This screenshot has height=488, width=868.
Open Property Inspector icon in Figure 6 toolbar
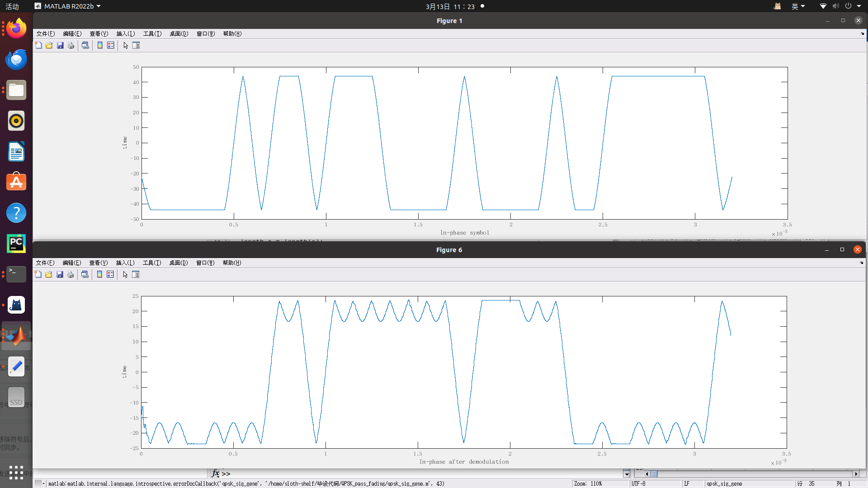click(136, 274)
